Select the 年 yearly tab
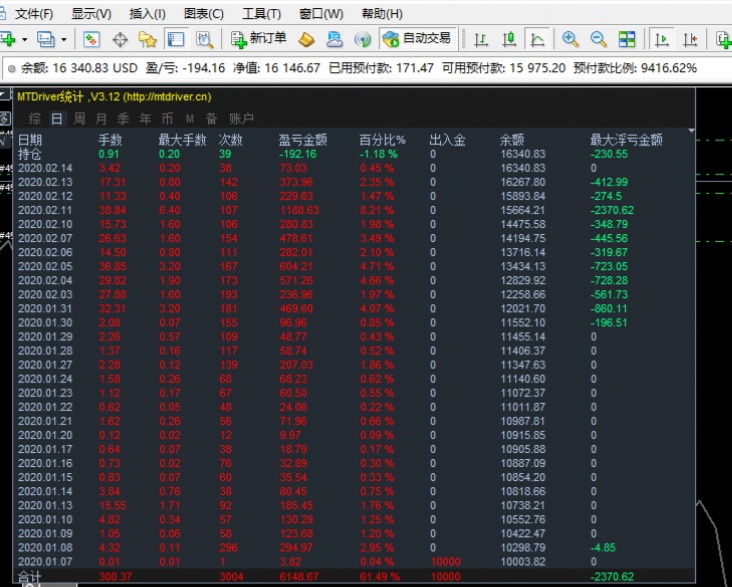Screen dimensions: 732x587 [146, 119]
